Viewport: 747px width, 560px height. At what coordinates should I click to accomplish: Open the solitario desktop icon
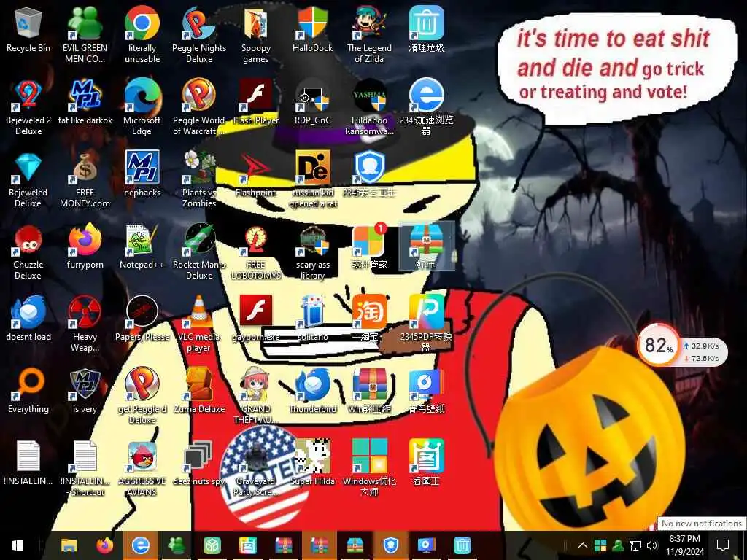pyautogui.click(x=312, y=319)
